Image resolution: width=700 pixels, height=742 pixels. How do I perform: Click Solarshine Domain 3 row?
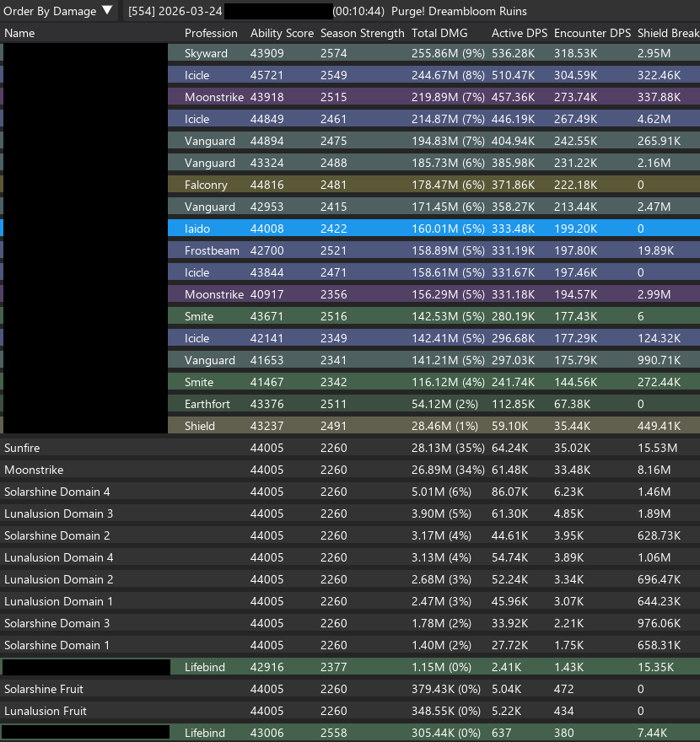[x=350, y=623]
